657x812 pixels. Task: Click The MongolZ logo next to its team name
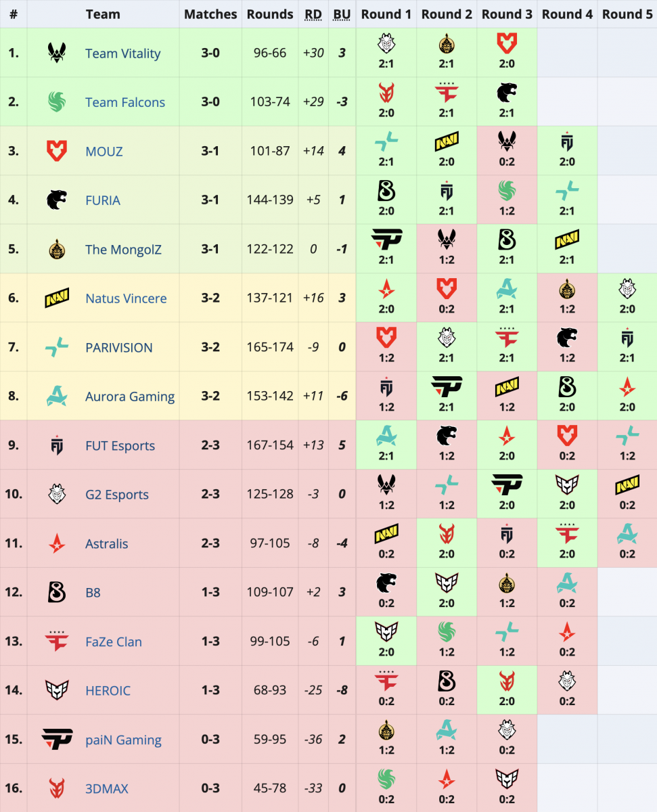[57, 249]
